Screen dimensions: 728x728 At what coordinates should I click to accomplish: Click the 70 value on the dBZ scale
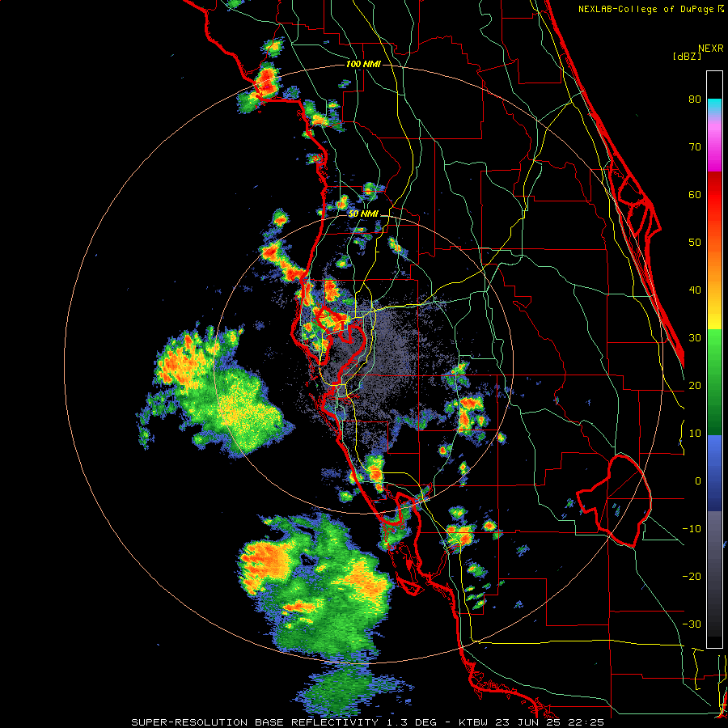(x=695, y=146)
